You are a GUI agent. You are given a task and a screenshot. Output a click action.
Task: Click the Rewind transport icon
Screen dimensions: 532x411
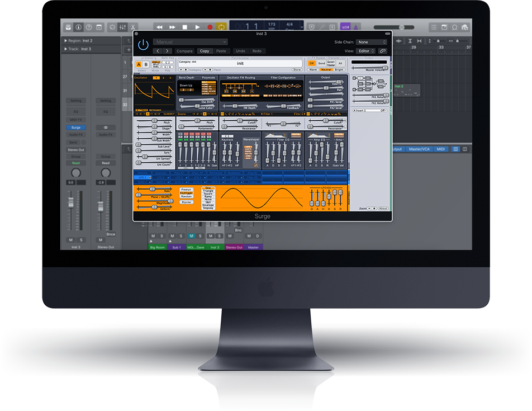[159, 27]
